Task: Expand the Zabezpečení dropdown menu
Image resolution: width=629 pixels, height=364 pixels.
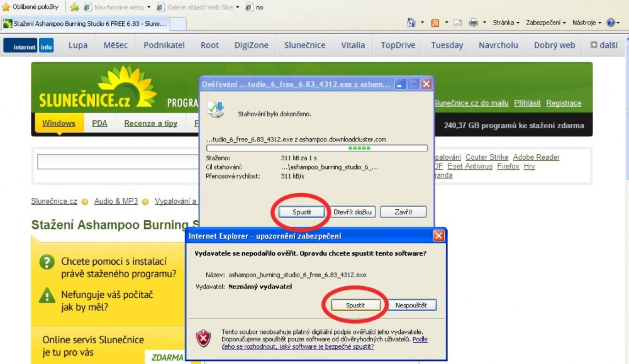Action: tap(545, 23)
